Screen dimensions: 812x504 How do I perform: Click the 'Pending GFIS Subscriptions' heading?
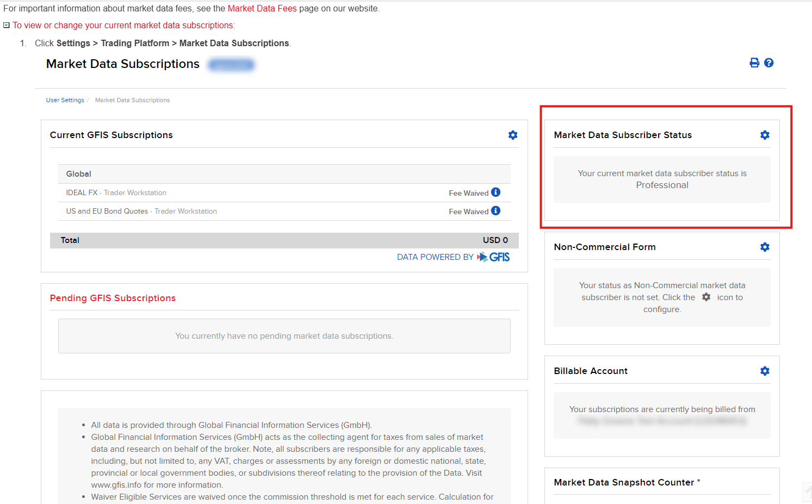coord(113,298)
